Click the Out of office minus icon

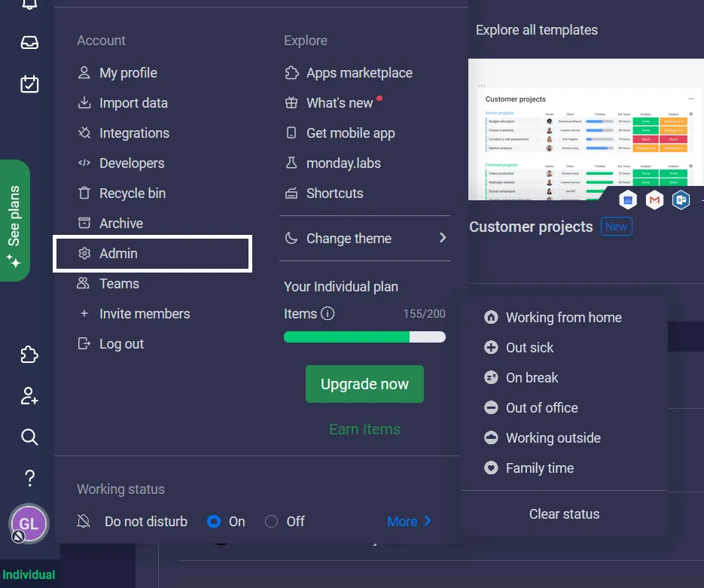click(491, 407)
